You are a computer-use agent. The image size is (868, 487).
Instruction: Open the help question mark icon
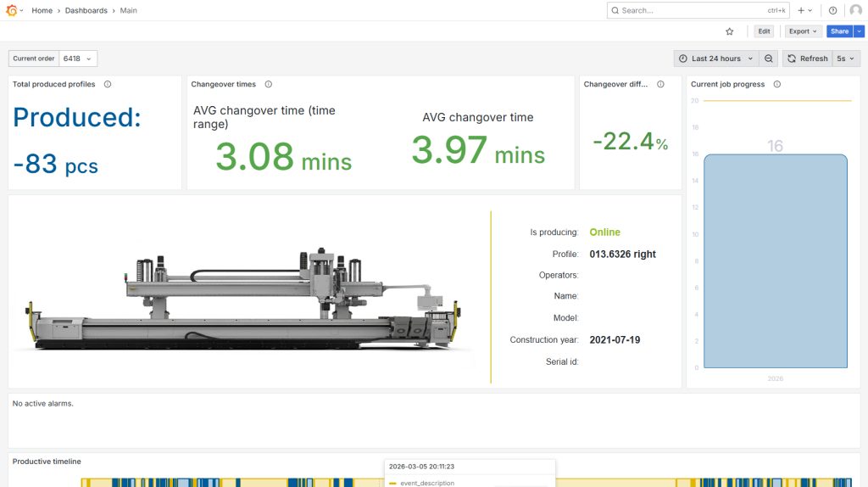(x=832, y=10)
